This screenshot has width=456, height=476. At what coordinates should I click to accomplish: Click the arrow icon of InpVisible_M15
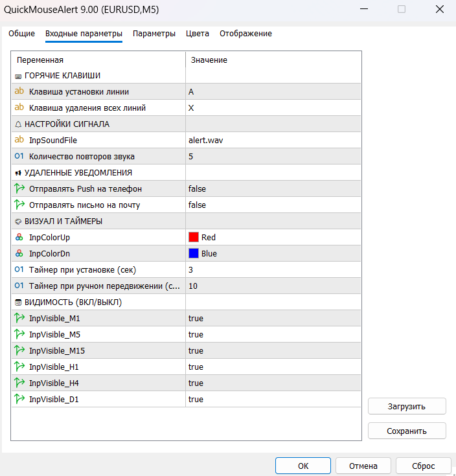[x=19, y=350]
